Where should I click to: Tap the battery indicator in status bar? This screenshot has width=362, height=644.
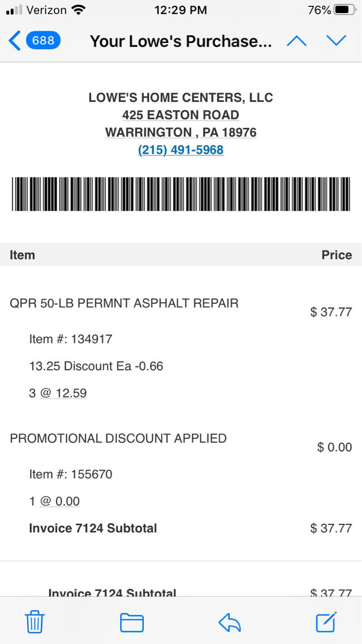tap(344, 10)
